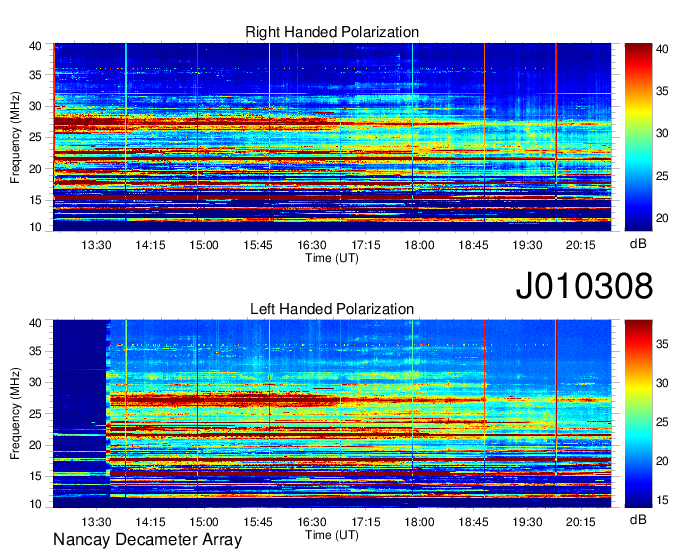Click the 20:15 tick under the Left Handed plot

(581, 522)
